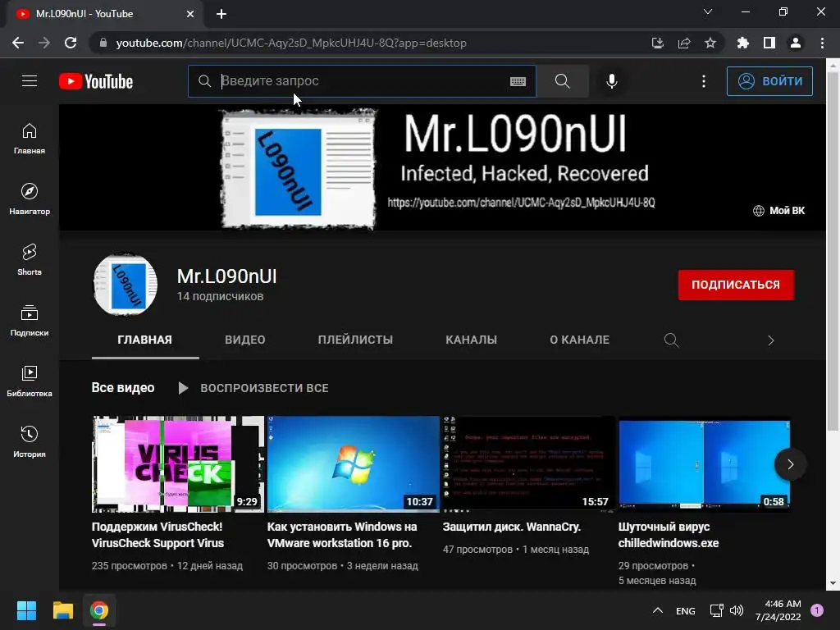Open Chrome profile icon
Image resolution: width=840 pixels, height=630 pixels.
tap(796, 43)
